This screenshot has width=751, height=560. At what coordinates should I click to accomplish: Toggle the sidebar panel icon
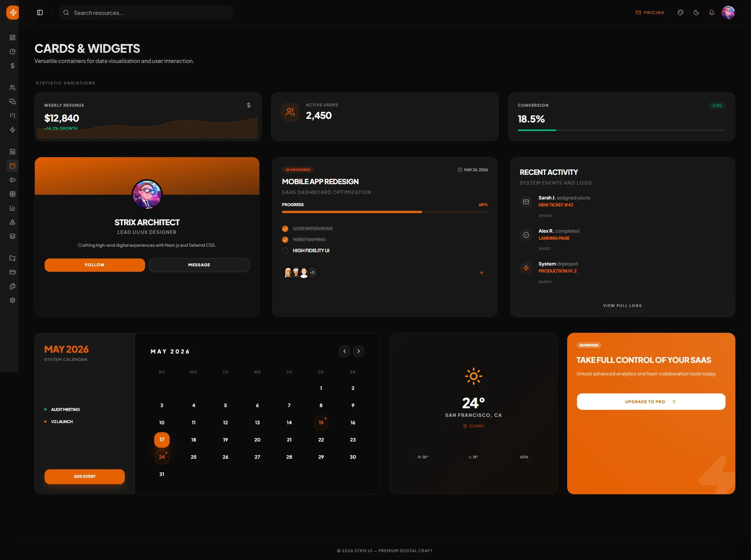pos(40,13)
